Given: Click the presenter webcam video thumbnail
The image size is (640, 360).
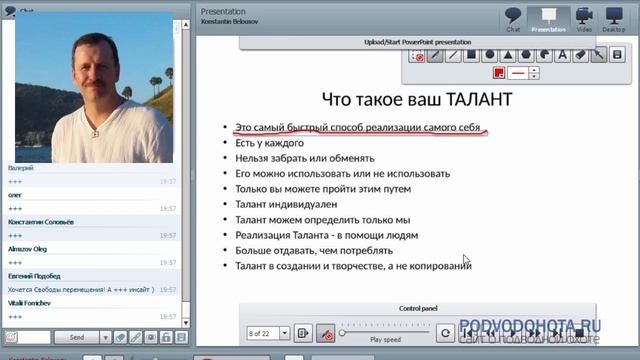Looking at the screenshot, I should (x=94, y=88).
